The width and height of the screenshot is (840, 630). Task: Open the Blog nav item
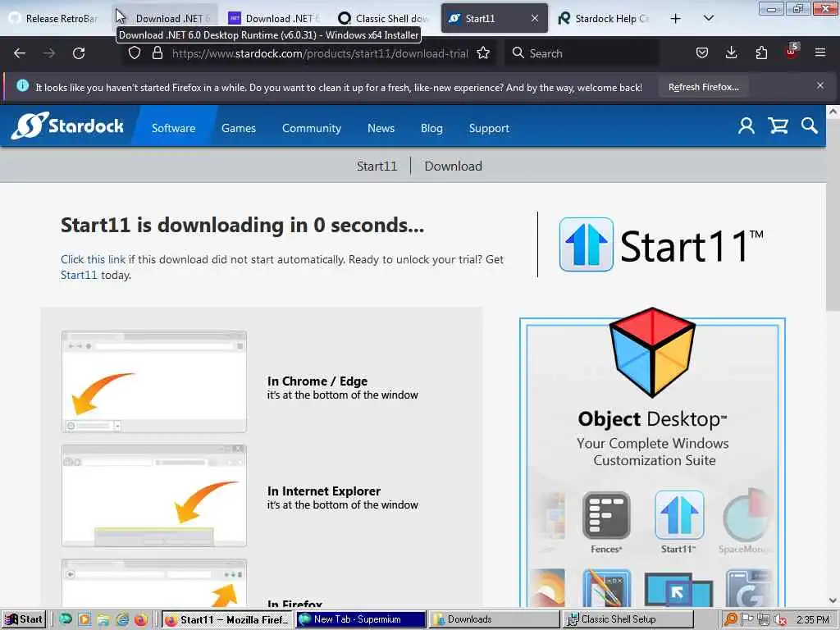pos(431,128)
